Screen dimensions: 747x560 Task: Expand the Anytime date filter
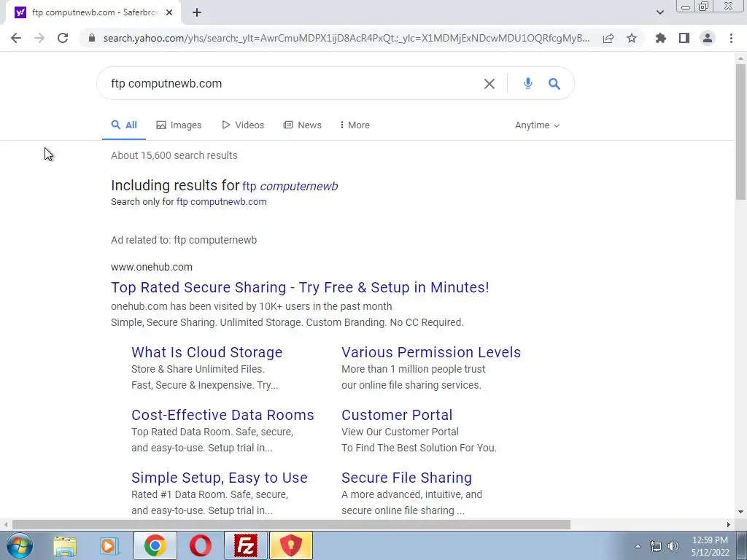(537, 125)
